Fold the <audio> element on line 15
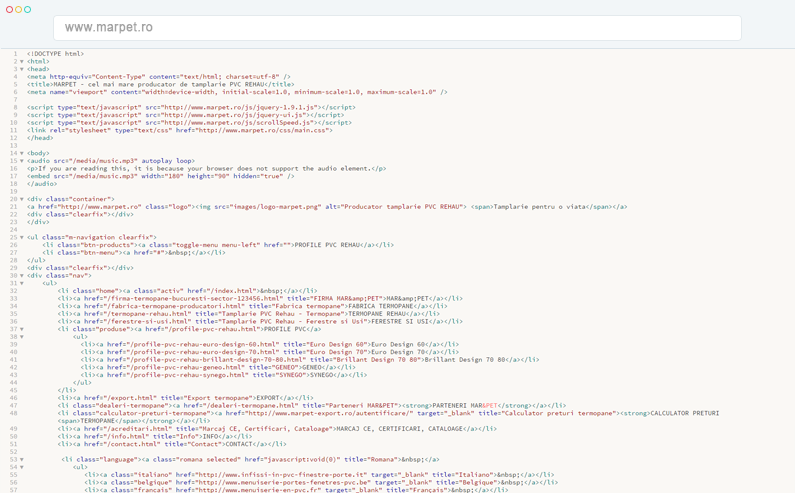This screenshot has height=493, width=795. point(22,161)
